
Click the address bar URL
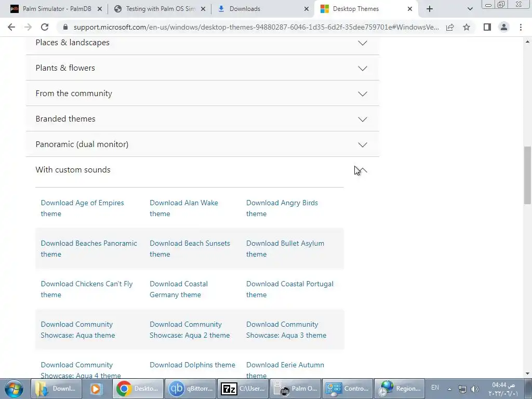pyautogui.click(x=256, y=27)
